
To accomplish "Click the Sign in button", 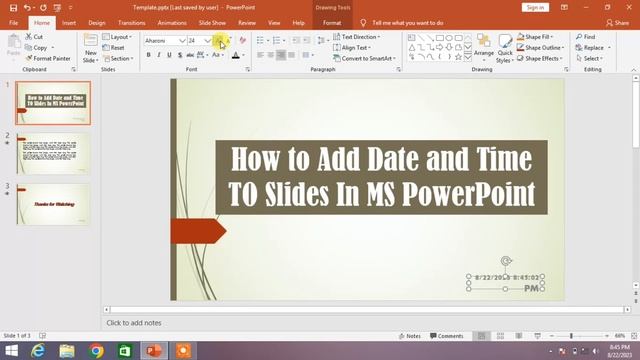I will (535, 8).
